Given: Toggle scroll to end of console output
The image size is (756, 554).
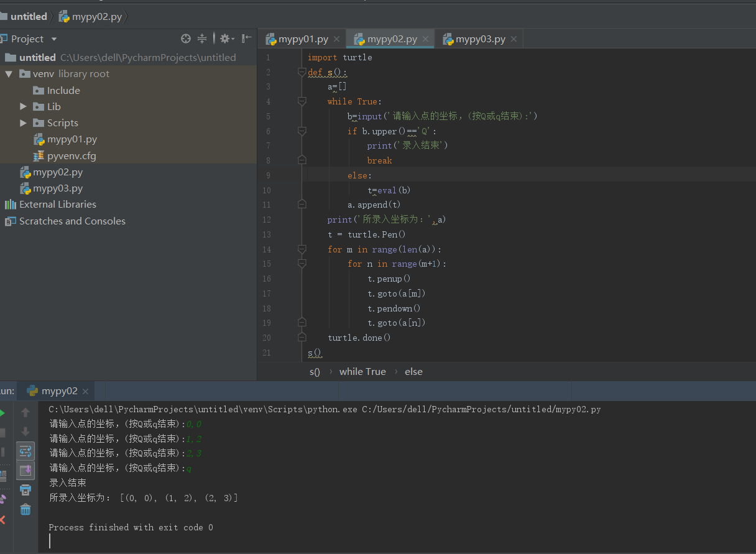Looking at the screenshot, I should point(25,470).
